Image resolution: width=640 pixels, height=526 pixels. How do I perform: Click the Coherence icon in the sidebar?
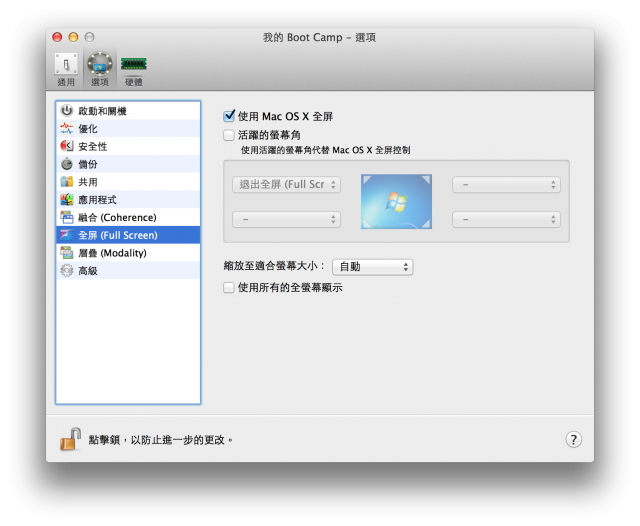pos(67,217)
